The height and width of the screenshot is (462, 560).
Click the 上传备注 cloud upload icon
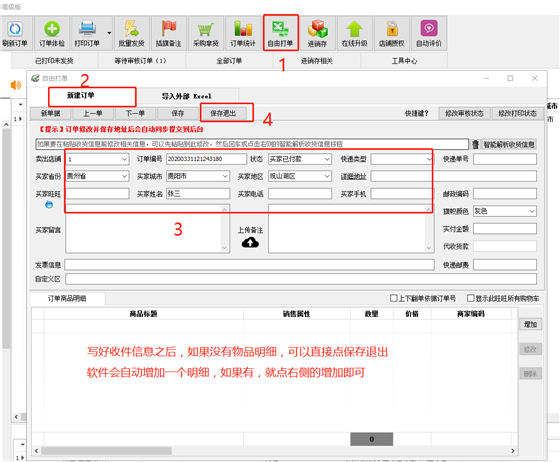tap(250, 243)
